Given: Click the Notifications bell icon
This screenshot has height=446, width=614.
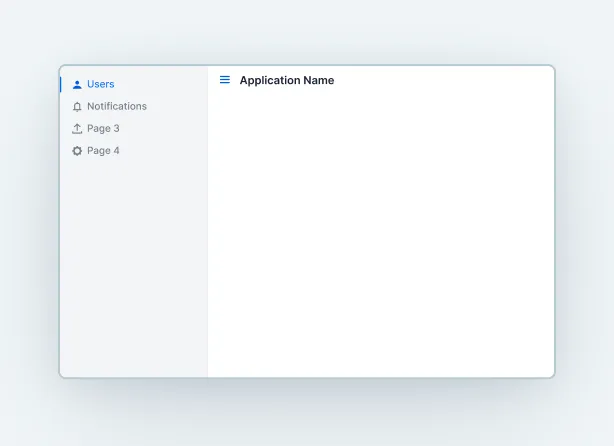Looking at the screenshot, I should click(x=77, y=107).
